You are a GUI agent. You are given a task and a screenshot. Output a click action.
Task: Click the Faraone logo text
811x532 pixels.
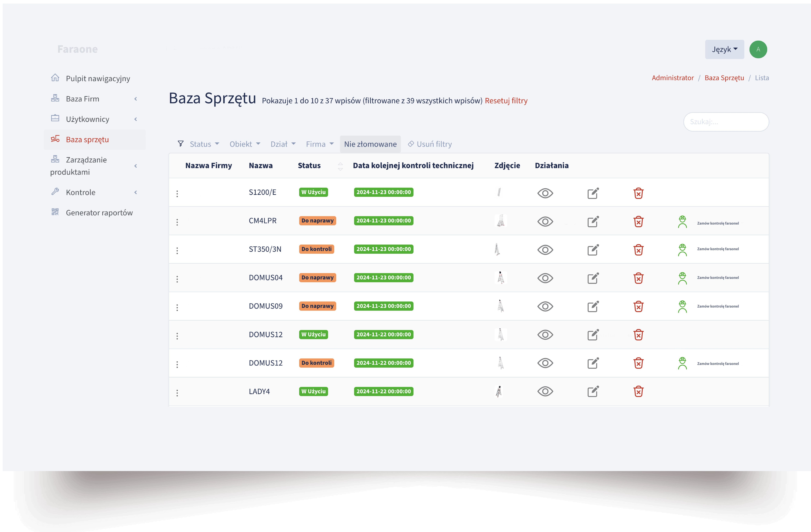point(77,49)
